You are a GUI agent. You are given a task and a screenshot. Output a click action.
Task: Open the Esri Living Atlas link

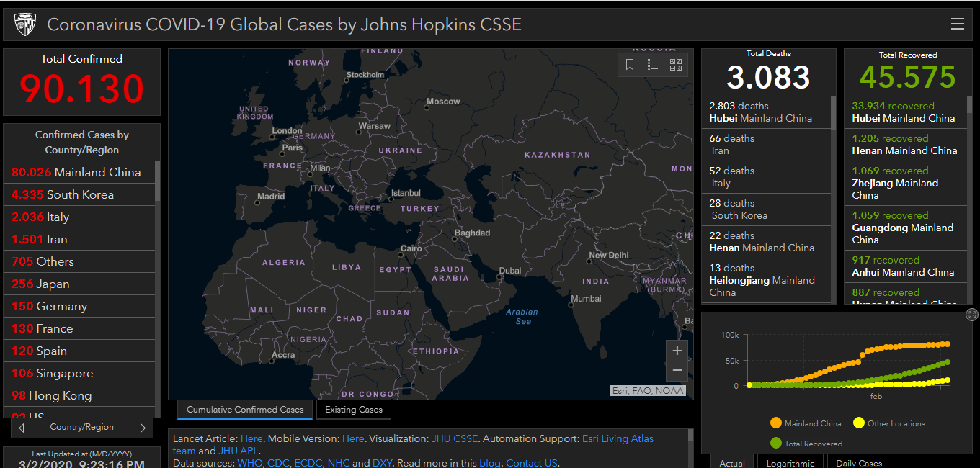(x=618, y=438)
